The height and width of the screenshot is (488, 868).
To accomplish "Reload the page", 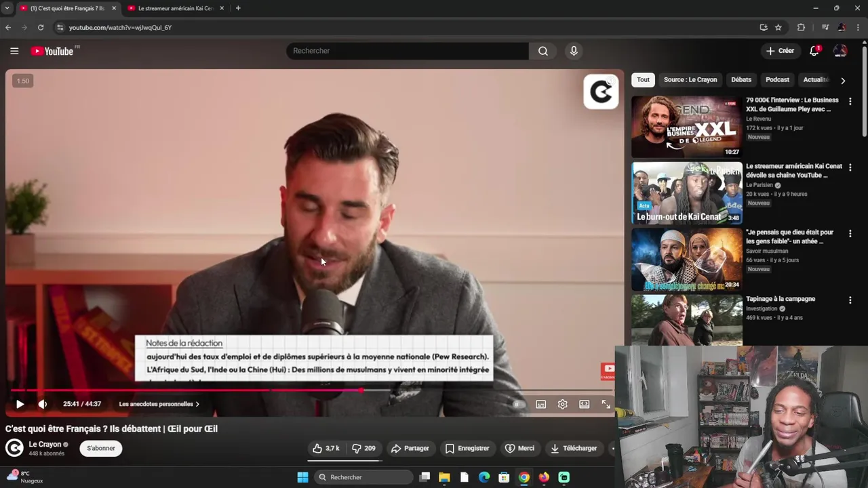I will [x=41, y=27].
